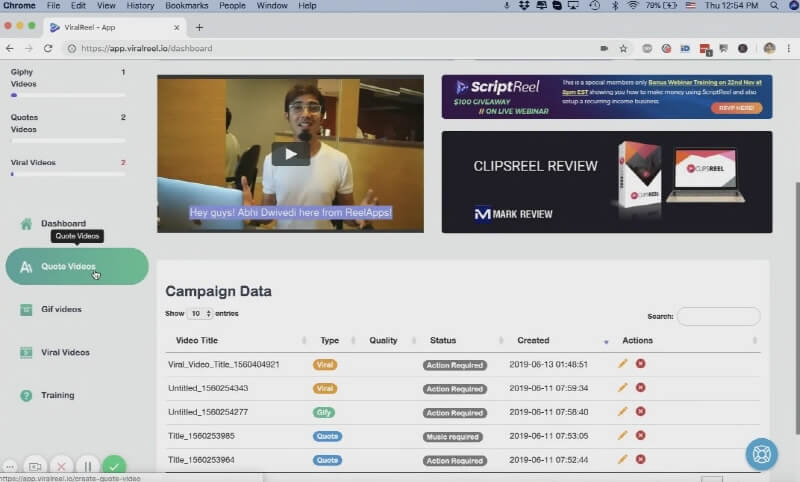This screenshot has height=482, width=800.
Task: Open the History menu in the menu bar
Action: (140, 6)
